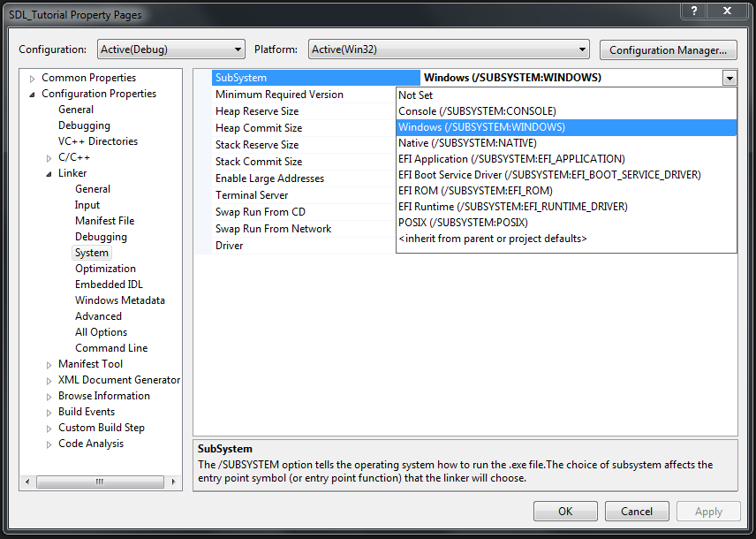Click the Apply button
Screen dimensions: 756x539
coord(708,512)
